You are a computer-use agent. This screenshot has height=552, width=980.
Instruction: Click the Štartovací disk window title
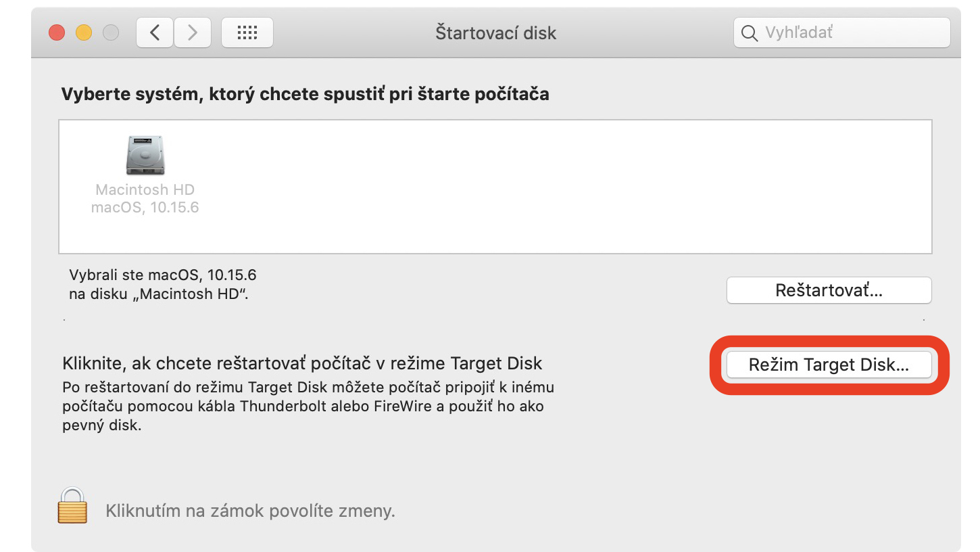point(496,33)
